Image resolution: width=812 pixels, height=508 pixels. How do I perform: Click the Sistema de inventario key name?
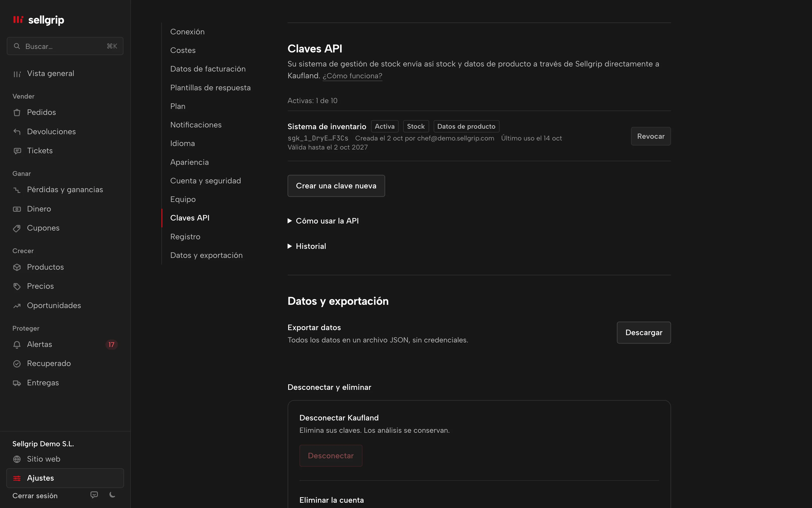327,127
